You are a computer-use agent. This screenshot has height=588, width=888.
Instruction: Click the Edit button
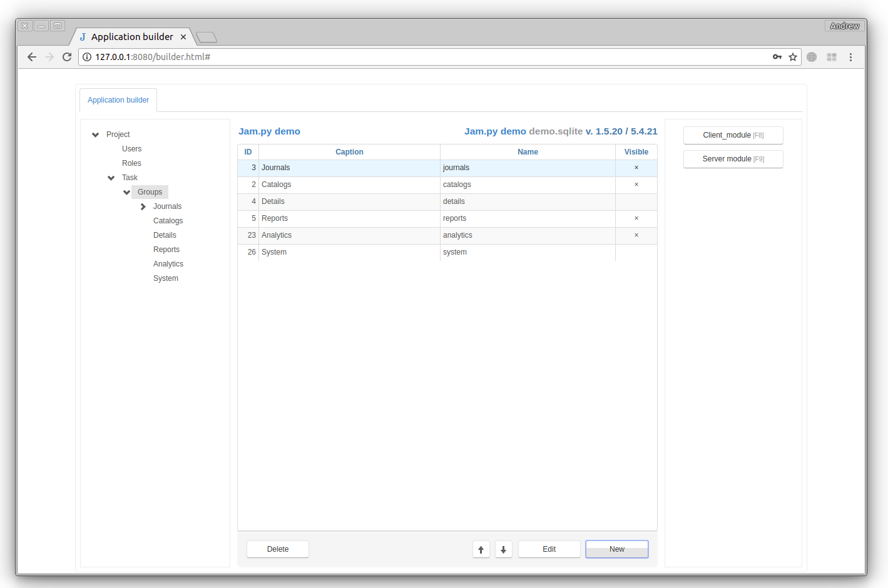pyautogui.click(x=549, y=549)
